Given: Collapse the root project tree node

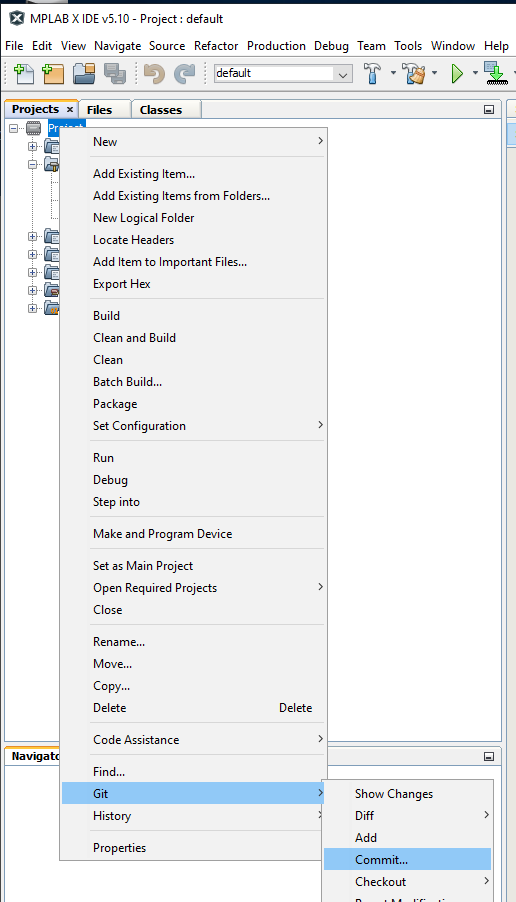Looking at the screenshot, I should pyautogui.click(x=14, y=128).
